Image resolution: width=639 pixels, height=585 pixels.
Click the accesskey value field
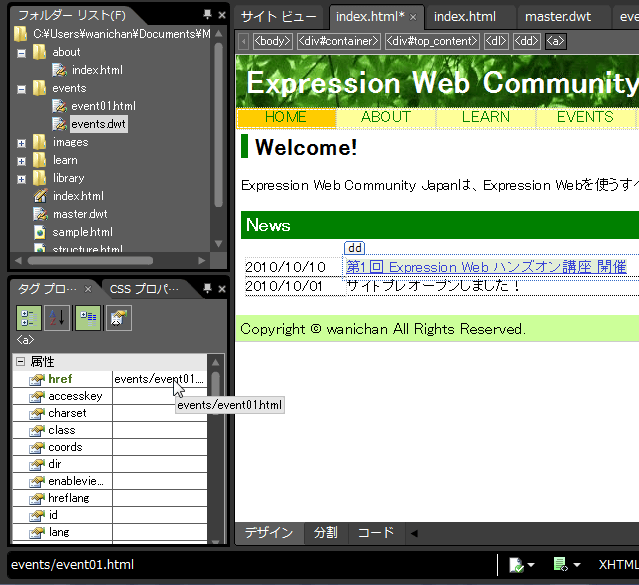click(159, 396)
